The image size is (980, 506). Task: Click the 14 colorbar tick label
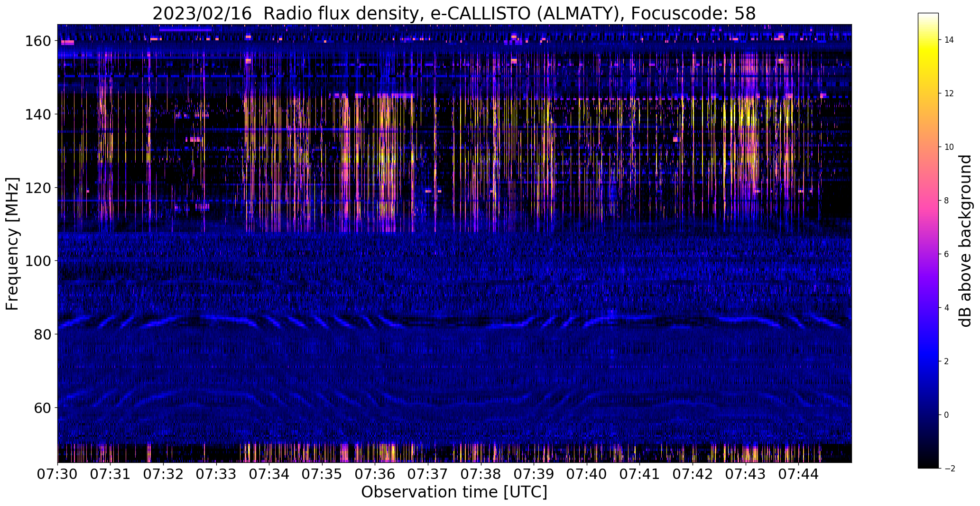coord(949,40)
